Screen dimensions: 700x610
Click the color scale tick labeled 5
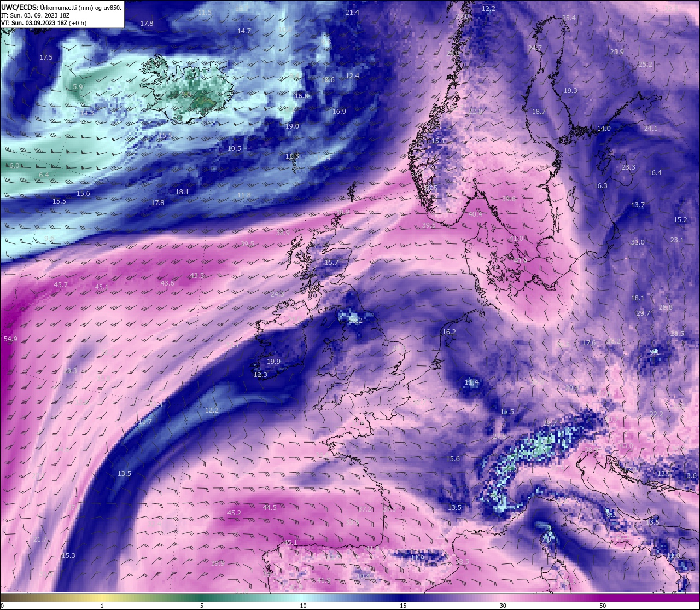coord(202,606)
